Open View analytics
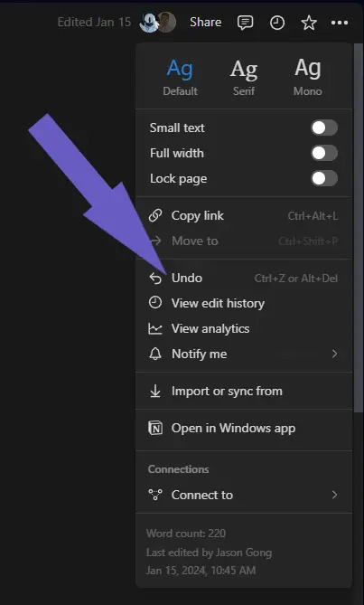The height and width of the screenshot is (605, 364). pos(244,328)
